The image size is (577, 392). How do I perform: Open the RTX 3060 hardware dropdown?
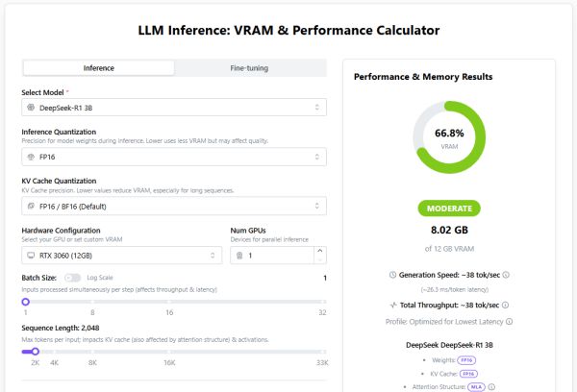coord(121,256)
